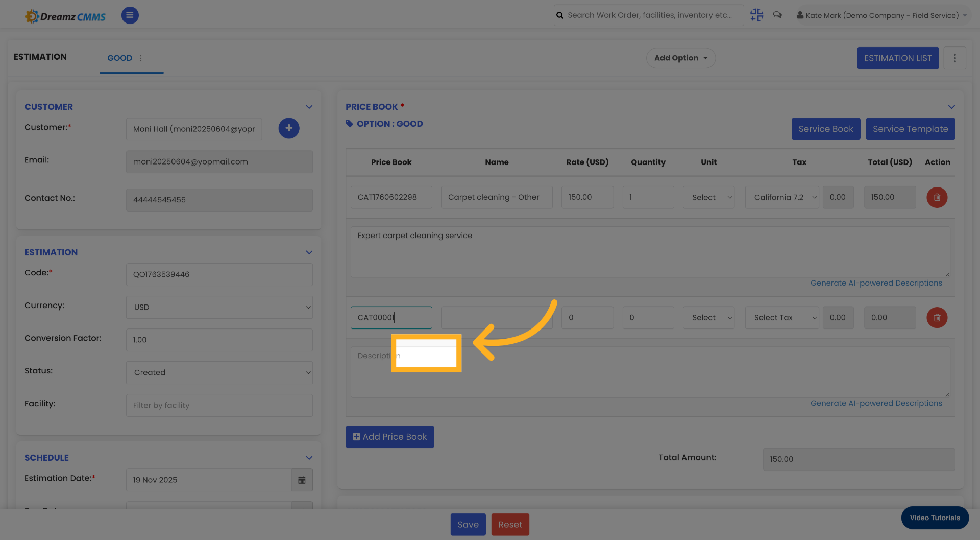Switch to the GOOD option tab
The width and height of the screenshot is (980, 540).
click(x=120, y=58)
